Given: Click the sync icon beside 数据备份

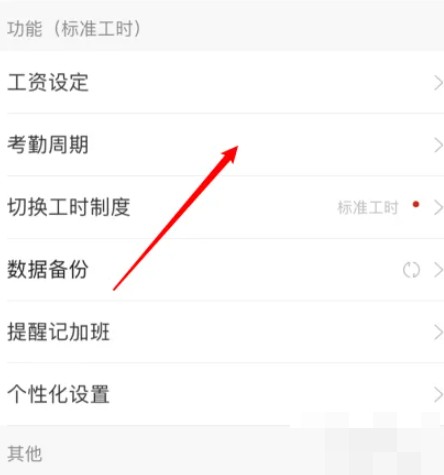Looking at the screenshot, I should click(x=411, y=270).
